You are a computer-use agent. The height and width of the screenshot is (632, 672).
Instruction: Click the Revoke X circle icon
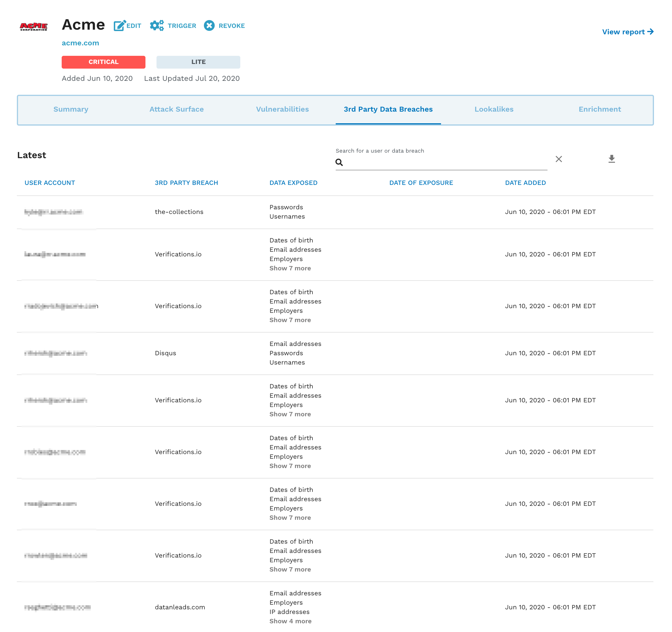click(209, 26)
